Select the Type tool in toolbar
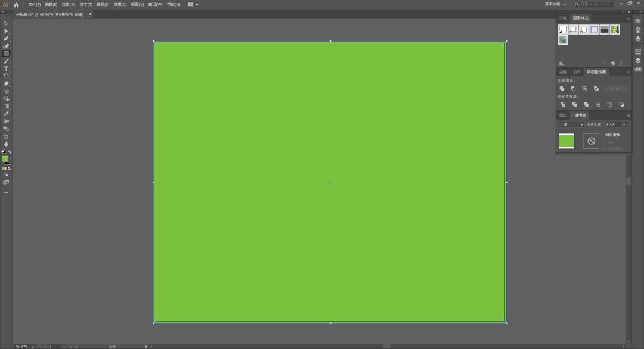This screenshot has height=349, width=644. click(6, 68)
